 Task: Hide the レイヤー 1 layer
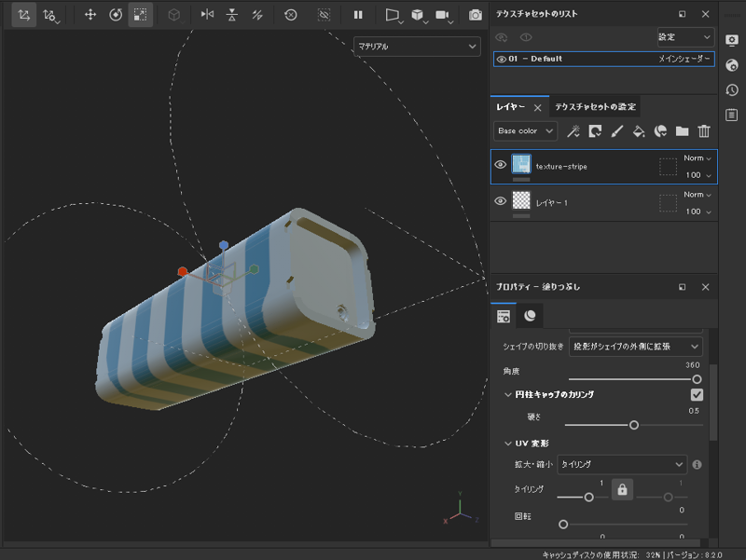coord(500,201)
